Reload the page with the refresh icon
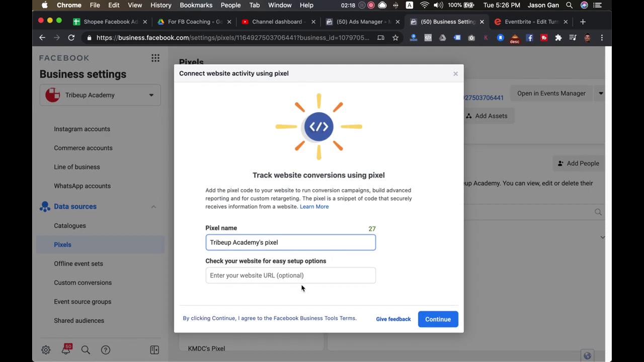The width and height of the screenshot is (644, 362). (71, 38)
